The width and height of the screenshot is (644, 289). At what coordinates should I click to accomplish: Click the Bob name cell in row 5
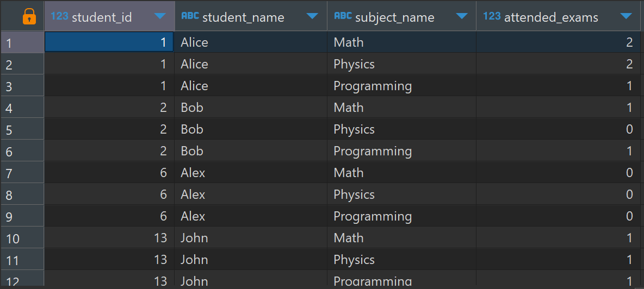(251, 129)
